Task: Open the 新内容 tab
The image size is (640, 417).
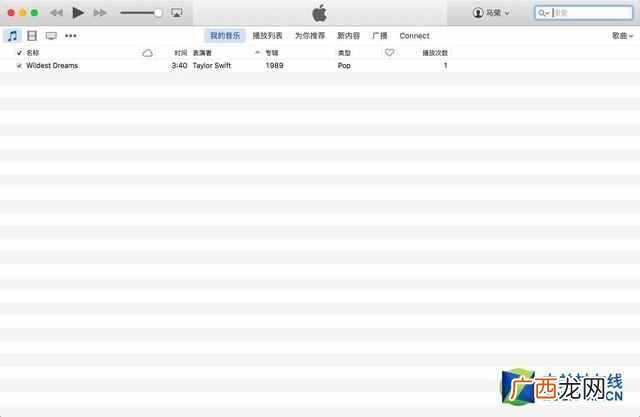Action: coord(348,36)
